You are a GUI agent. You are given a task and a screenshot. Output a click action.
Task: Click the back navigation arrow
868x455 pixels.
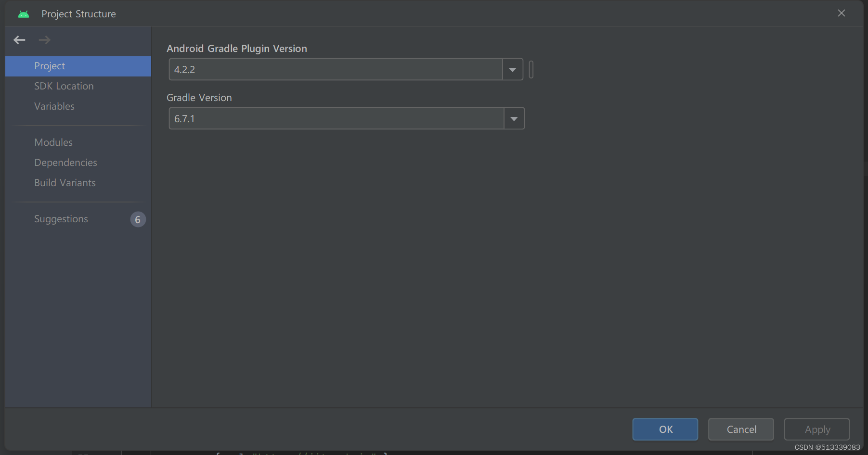point(19,40)
